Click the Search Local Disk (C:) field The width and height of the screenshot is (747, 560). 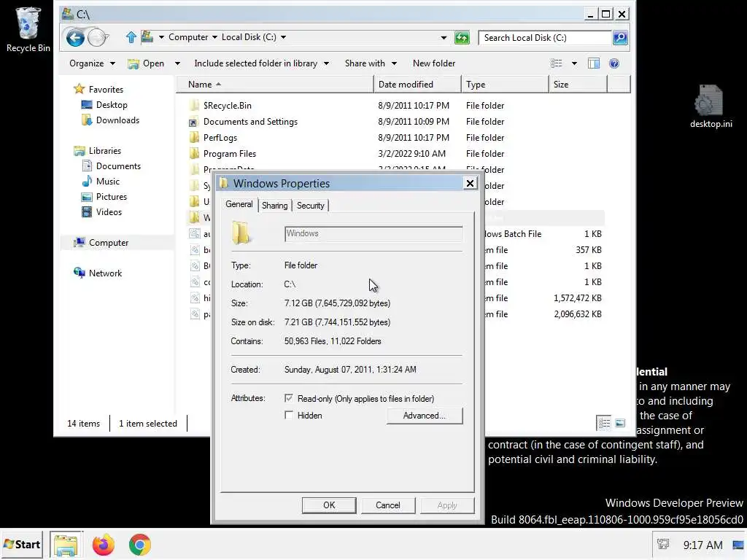point(545,38)
